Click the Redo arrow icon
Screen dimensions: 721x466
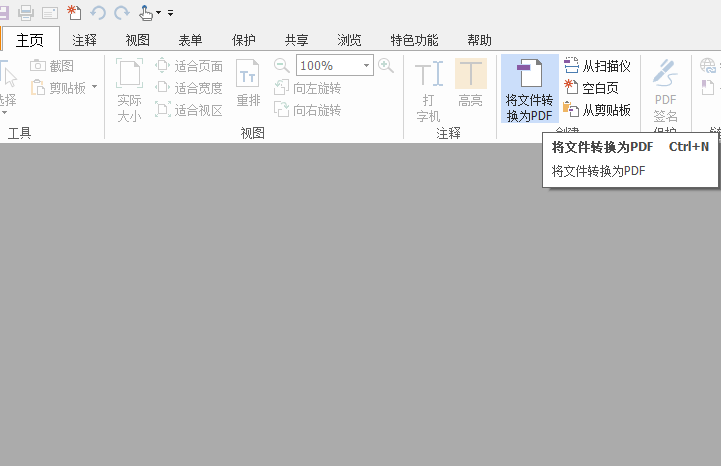pos(122,12)
